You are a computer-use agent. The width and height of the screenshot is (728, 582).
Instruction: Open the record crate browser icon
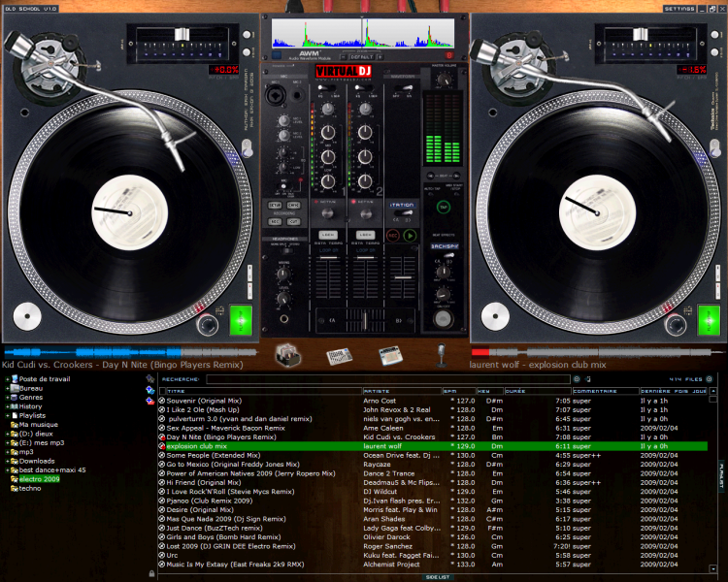coord(288,355)
